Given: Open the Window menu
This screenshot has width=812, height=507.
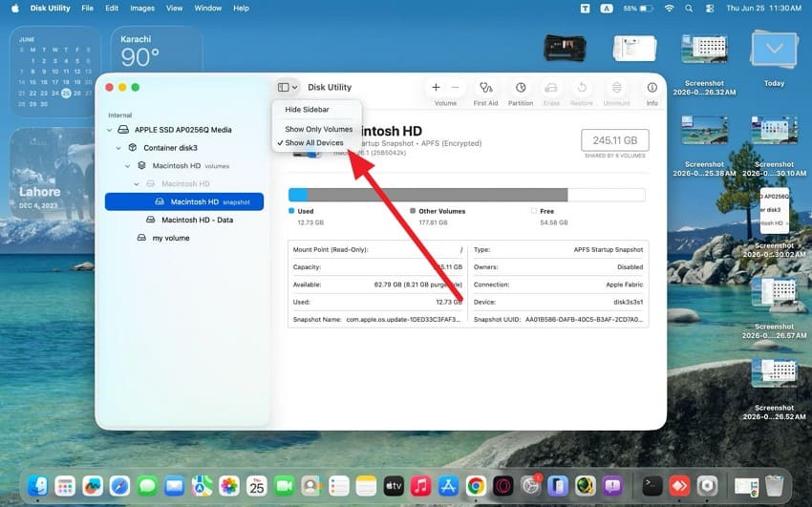Looking at the screenshot, I should point(207,9).
